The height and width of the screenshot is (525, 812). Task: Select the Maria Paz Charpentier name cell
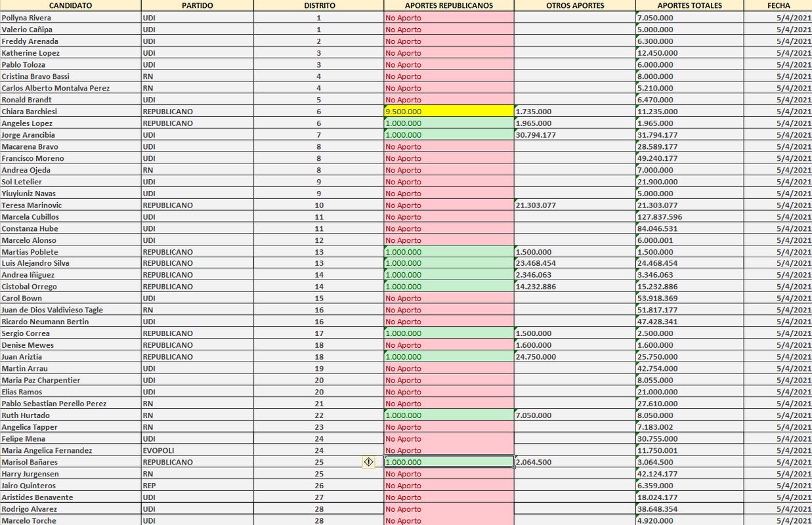coord(70,381)
